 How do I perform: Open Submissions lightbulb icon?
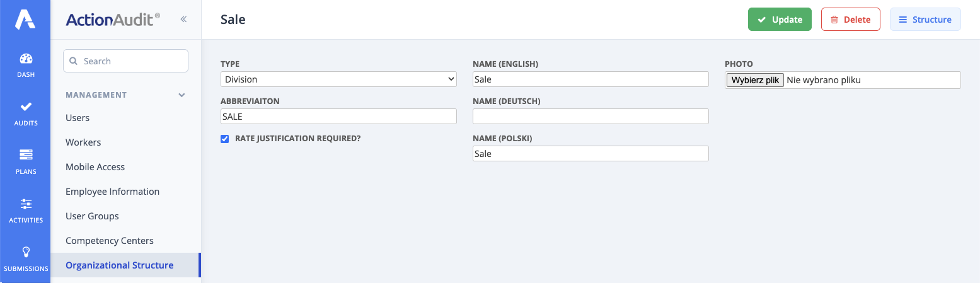(x=26, y=252)
